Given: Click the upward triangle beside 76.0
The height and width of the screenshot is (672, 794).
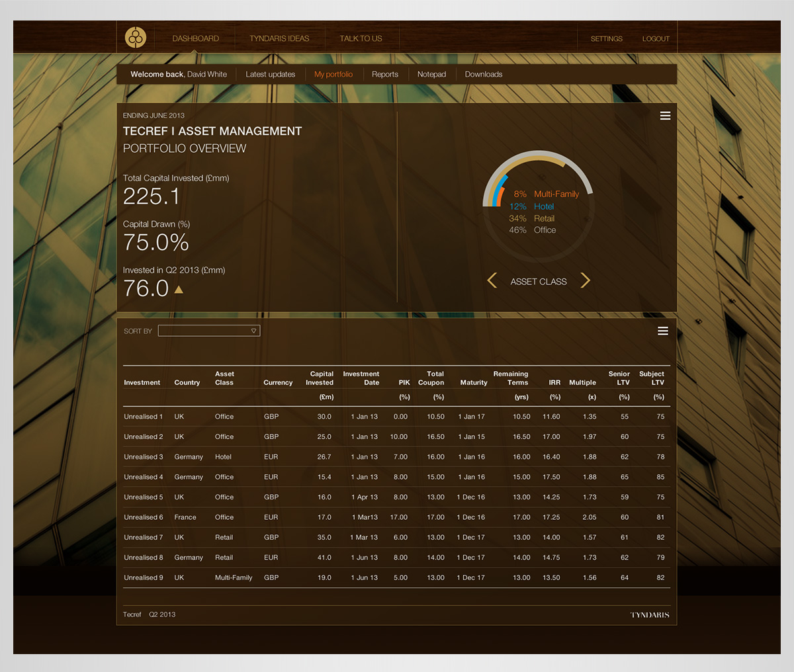Looking at the screenshot, I should tap(179, 289).
